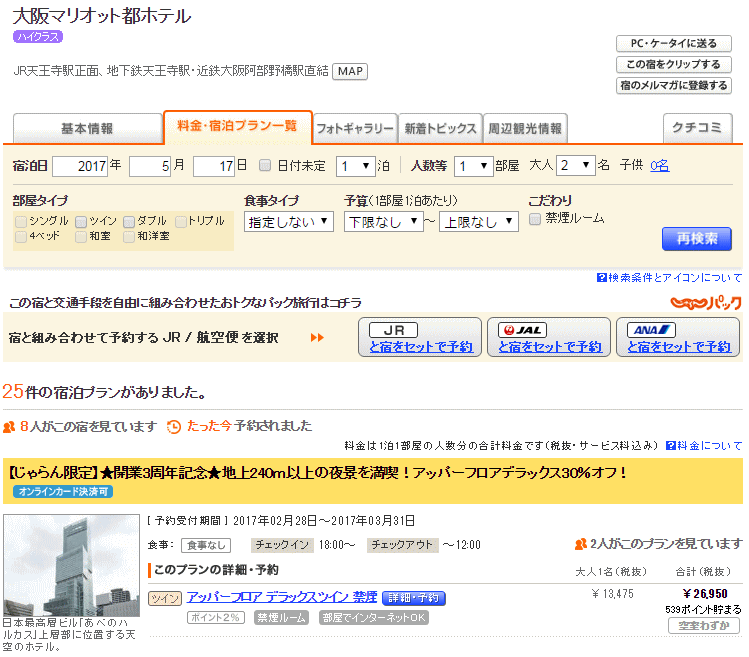Check the ダブル room type
749x657 pixels.
tap(129, 222)
